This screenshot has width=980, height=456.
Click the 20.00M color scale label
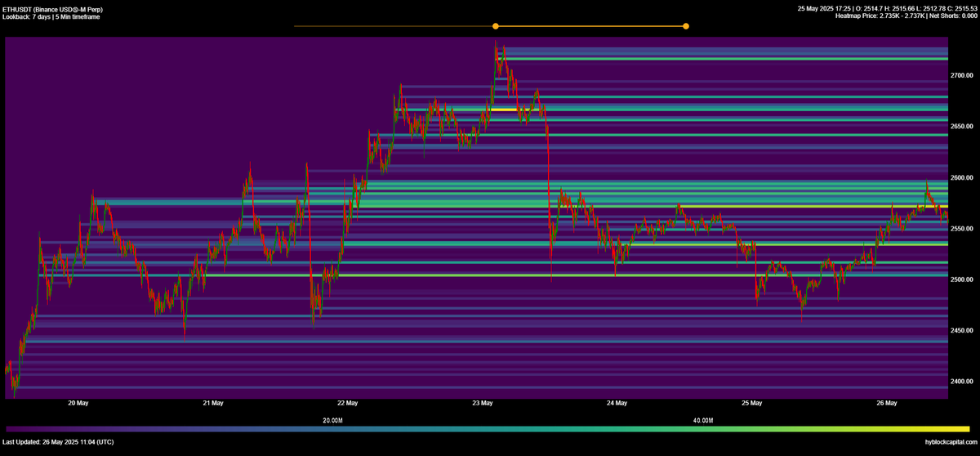click(x=332, y=420)
